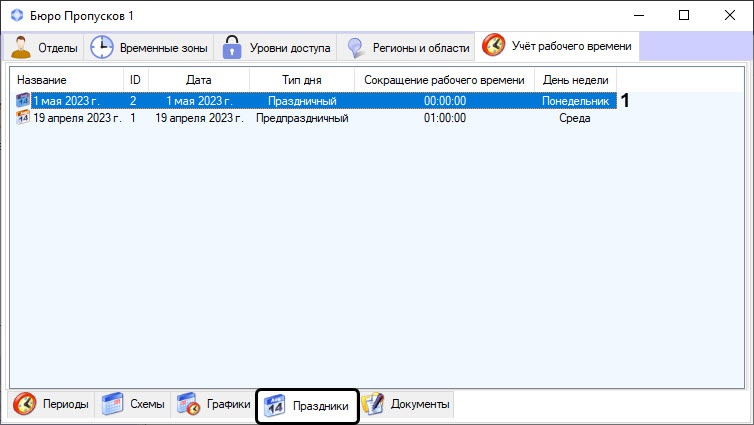Click the 01:00:00 shortened time cell
Image resolution: width=754 pixels, height=425 pixels.
coord(444,118)
